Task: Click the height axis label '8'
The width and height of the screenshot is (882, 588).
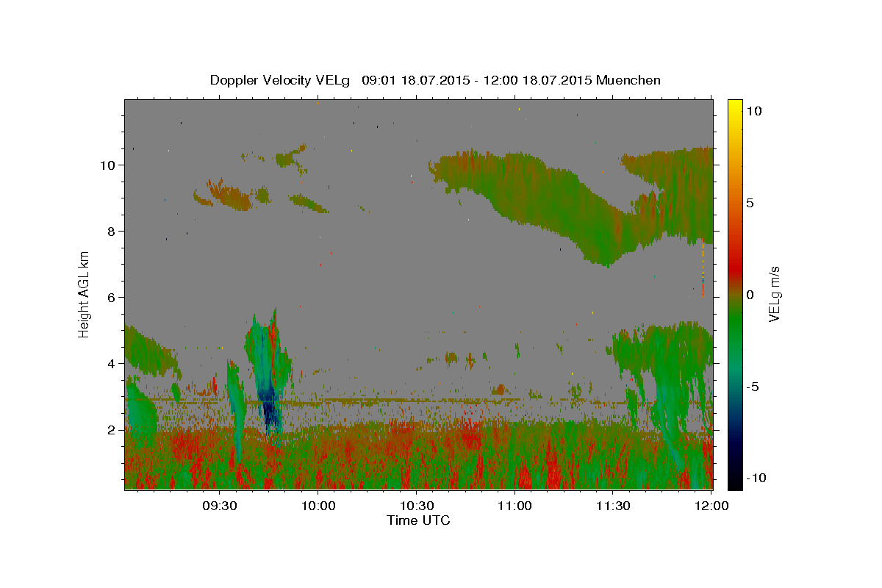Action: click(x=111, y=232)
